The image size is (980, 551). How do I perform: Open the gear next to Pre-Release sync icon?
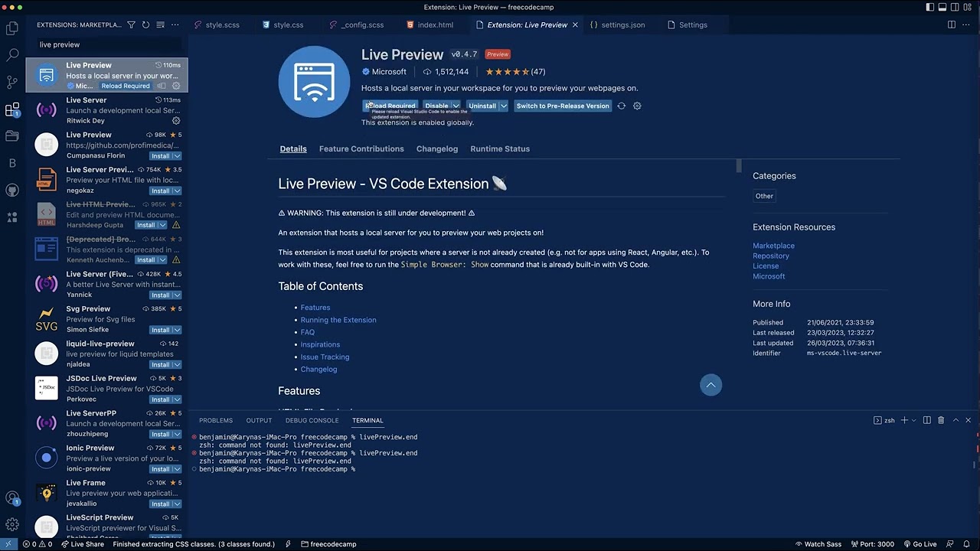point(637,106)
